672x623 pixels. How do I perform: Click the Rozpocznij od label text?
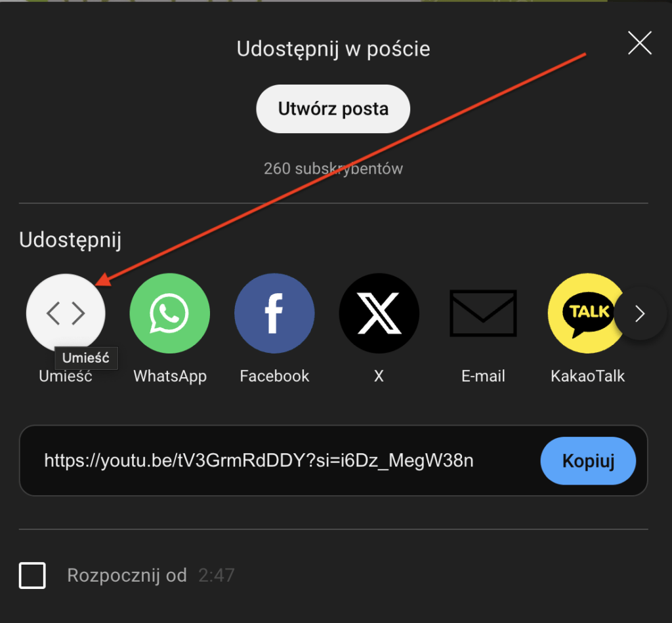127,575
